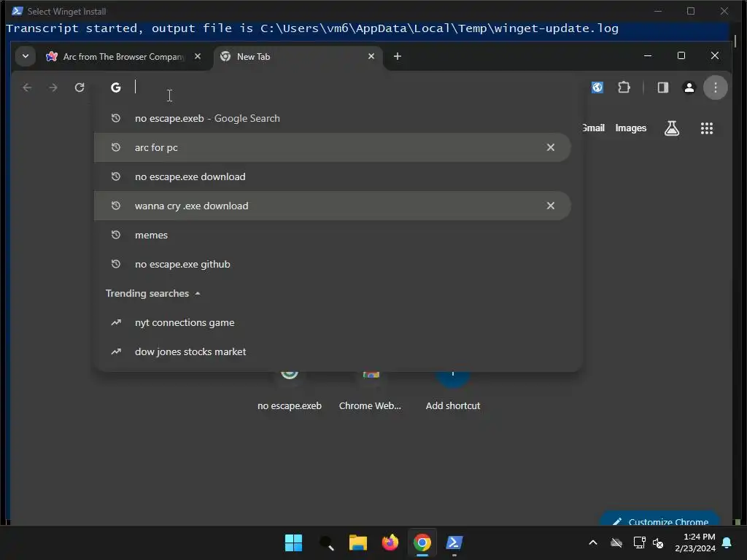Click the OneDrive cloud tray icon
The image size is (747, 560).
(x=616, y=542)
